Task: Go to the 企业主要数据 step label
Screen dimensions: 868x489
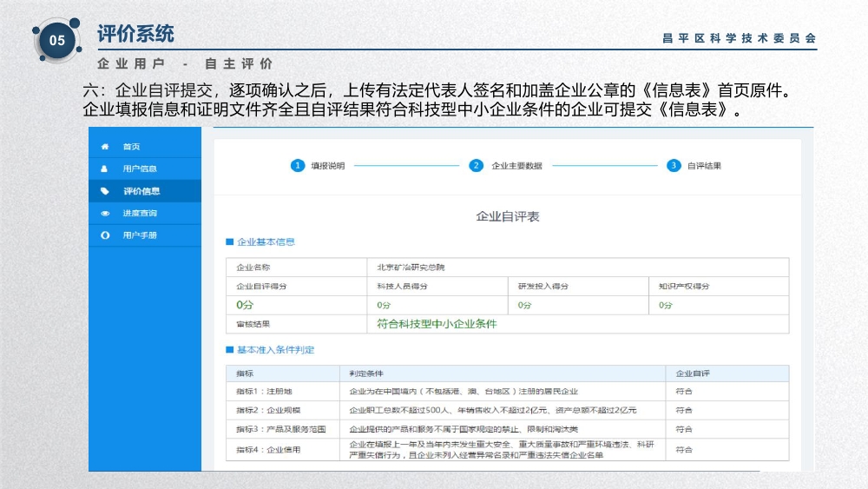Action: (517, 166)
